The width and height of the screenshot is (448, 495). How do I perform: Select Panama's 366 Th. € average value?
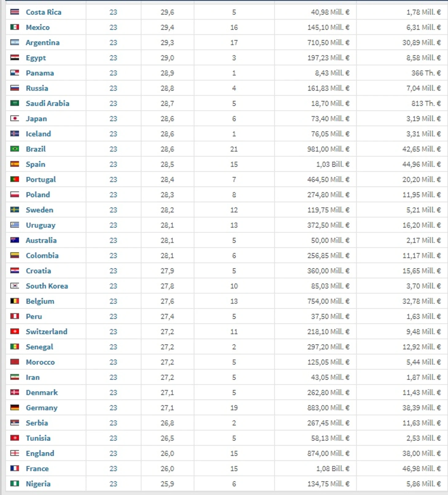tap(426, 73)
